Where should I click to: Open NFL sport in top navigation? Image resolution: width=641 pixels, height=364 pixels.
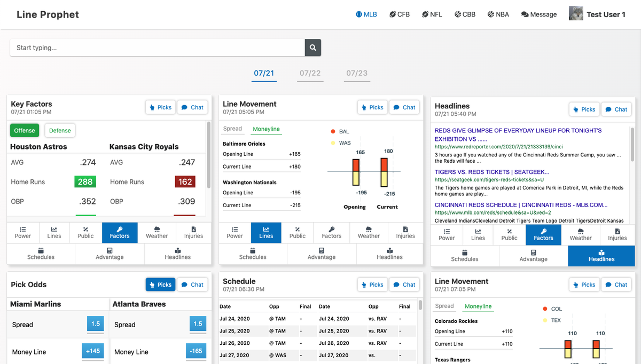432,14
